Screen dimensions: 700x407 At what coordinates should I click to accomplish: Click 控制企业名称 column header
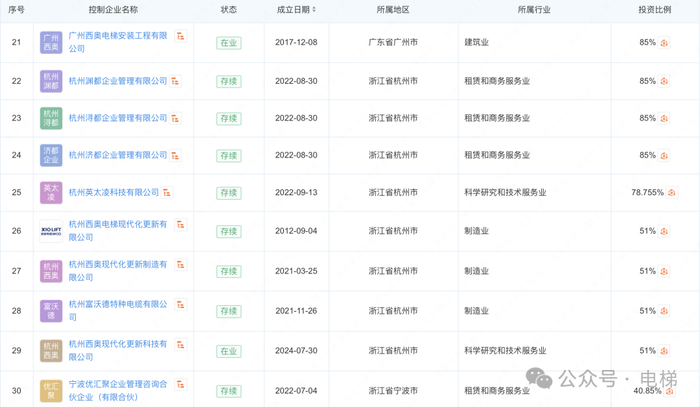click(113, 9)
